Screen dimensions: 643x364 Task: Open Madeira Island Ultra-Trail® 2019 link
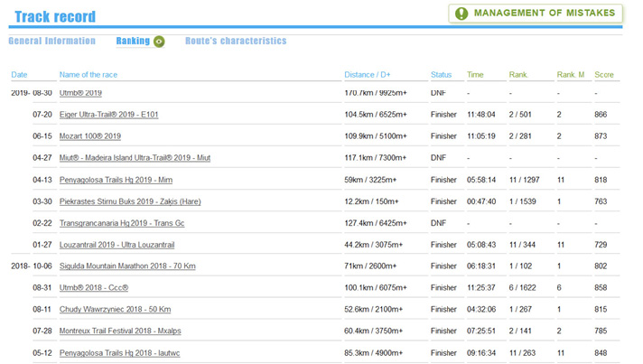[135, 158]
